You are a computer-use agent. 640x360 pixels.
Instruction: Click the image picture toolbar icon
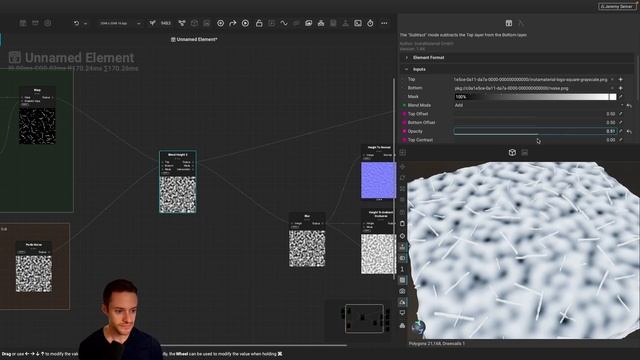click(x=309, y=23)
